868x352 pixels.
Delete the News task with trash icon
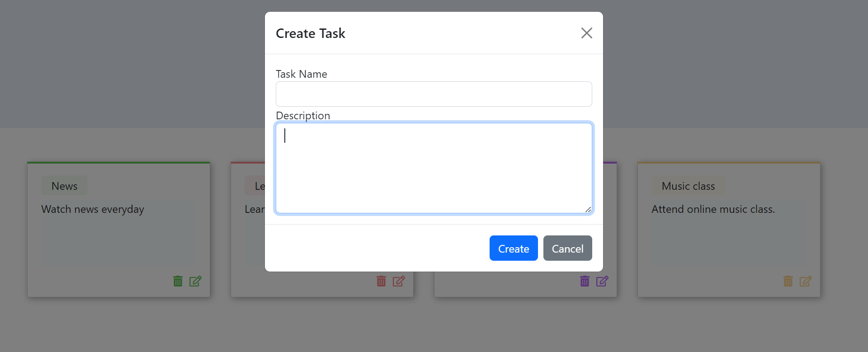tap(178, 281)
